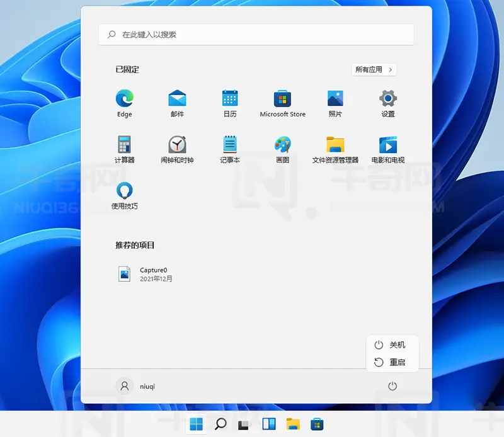Click the Start menu search box
This screenshot has width=504, height=437.
[x=256, y=35]
